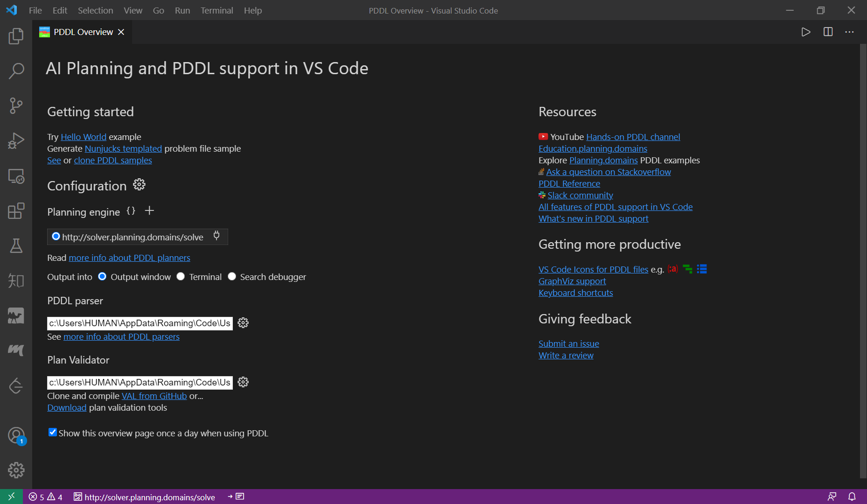Click clone PDDL samples link

113,160
